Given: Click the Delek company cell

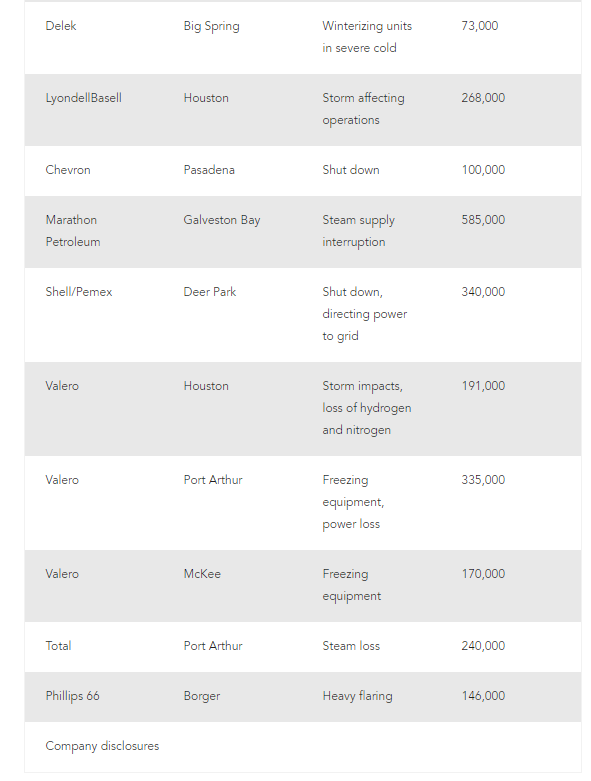Looking at the screenshot, I should tap(61, 26).
